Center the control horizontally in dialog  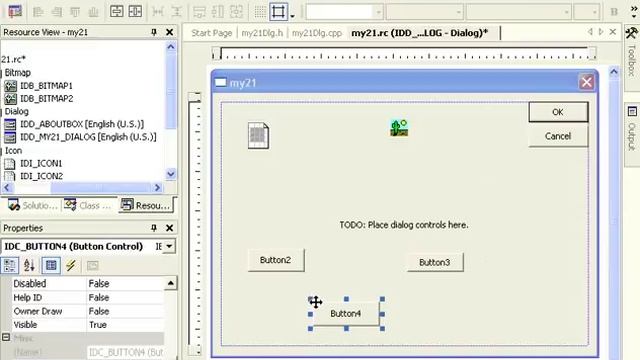pyautogui.click(x=135, y=11)
